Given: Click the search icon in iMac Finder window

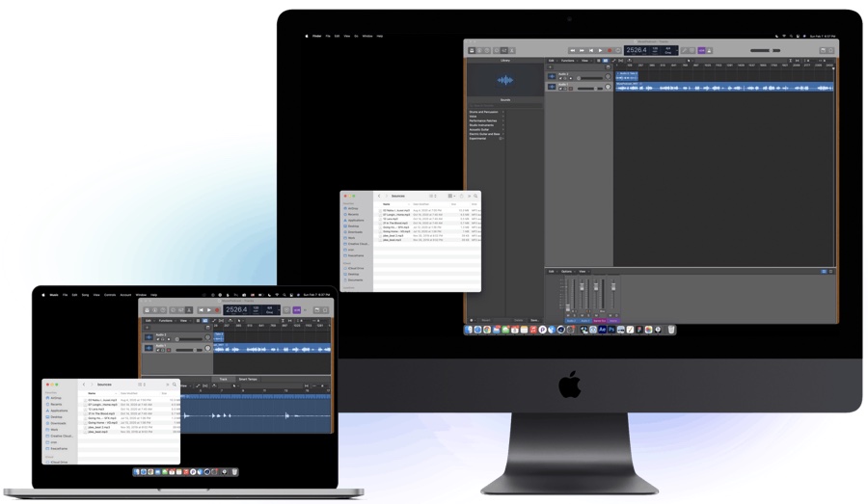Looking at the screenshot, I should [x=475, y=196].
